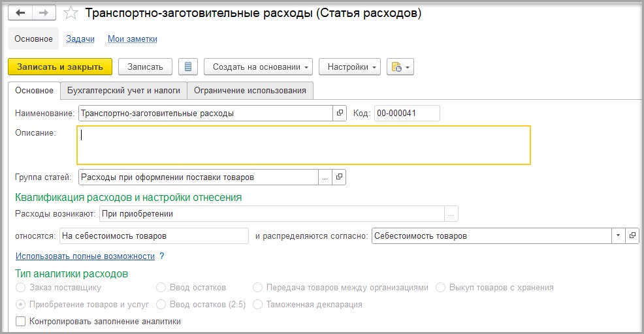The image size is (644, 334).
Task: Click Использовать полные возможности link
Action: click(x=85, y=256)
